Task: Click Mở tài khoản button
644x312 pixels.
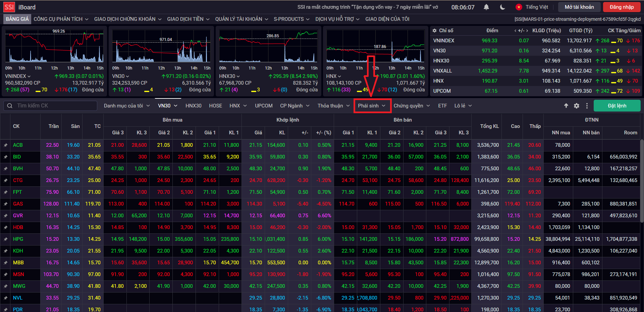Action: click(x=579, y=7)
